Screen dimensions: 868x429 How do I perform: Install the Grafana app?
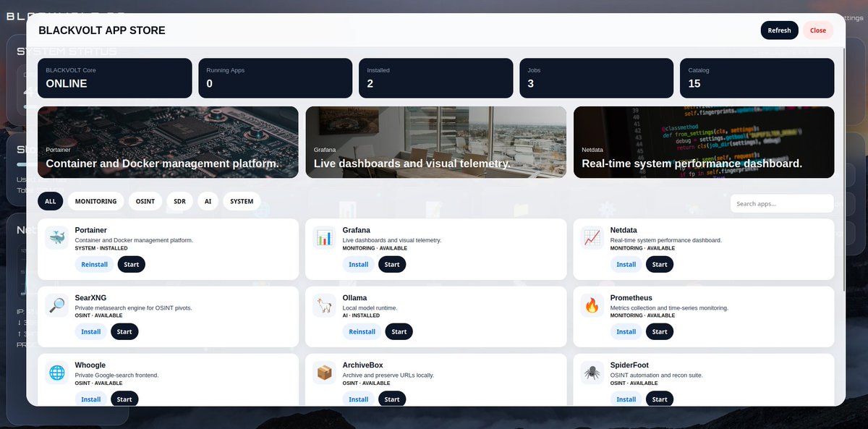tap(359, 264)
